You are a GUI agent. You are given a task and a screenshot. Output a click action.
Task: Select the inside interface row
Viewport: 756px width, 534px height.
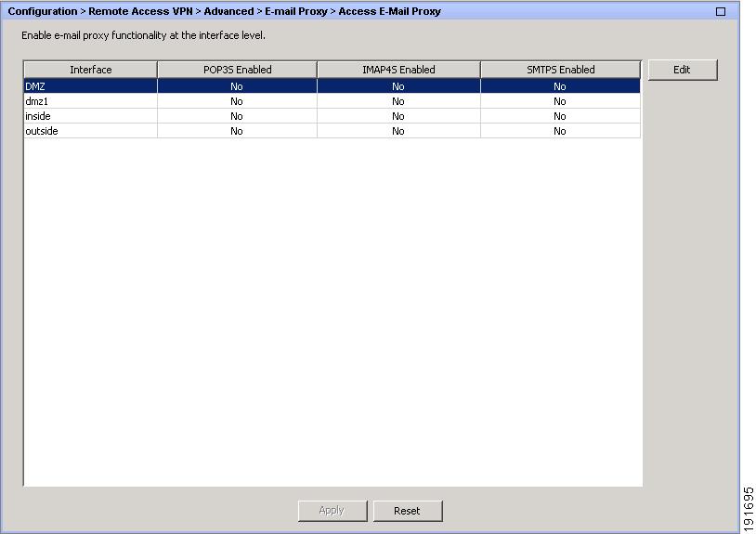pyautogui.click(x=332, y=116)
